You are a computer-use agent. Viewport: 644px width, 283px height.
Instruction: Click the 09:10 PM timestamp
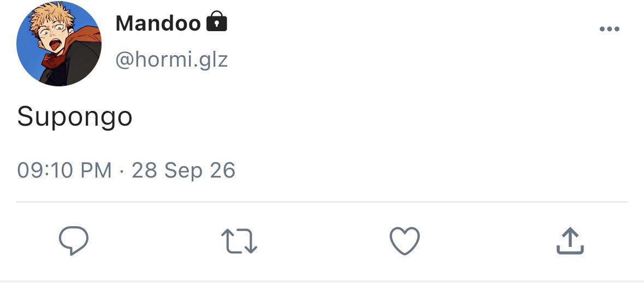64,170
